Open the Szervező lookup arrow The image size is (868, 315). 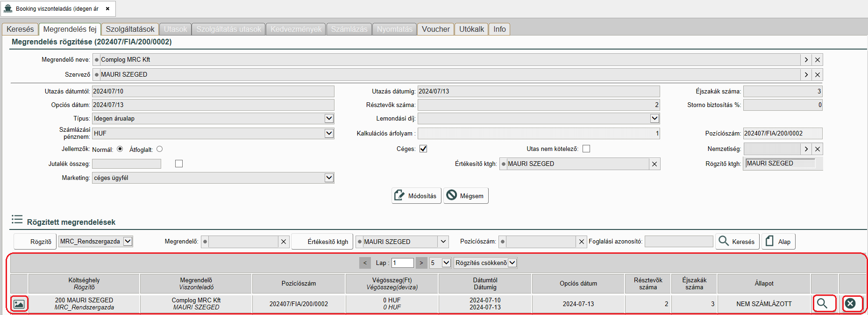pyautogui.click(x=806, y=75)
